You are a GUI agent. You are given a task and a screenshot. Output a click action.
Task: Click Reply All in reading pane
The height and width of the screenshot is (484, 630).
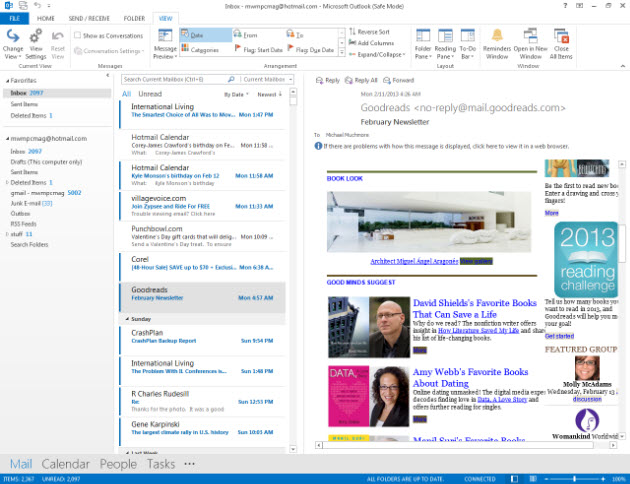(361, 80)
